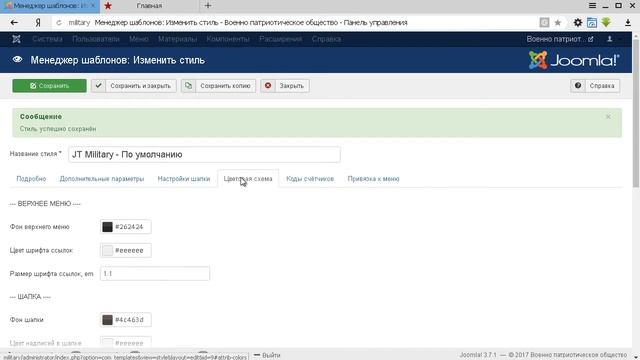The image size is (640, 360).
Task: Open browser settings gear icon
Action: (x=578, y=22)
